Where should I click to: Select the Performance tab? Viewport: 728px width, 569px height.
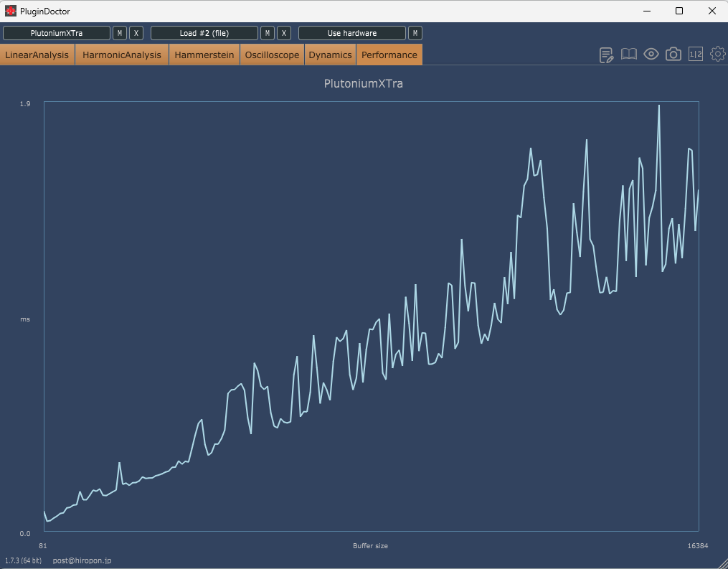click(x=389, y=55)
